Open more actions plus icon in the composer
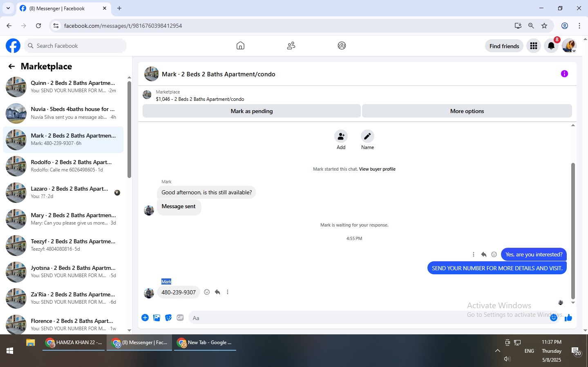 pyautogui.click(x=145, y=318)
